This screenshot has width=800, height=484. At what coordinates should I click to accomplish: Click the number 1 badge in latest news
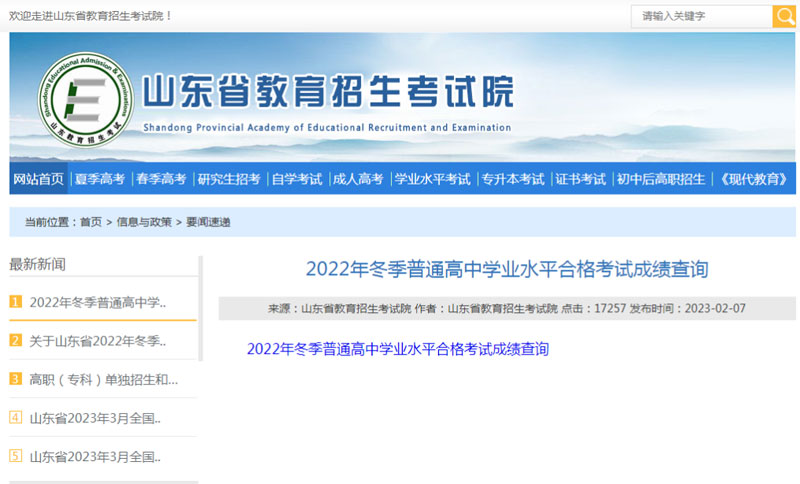16,302
